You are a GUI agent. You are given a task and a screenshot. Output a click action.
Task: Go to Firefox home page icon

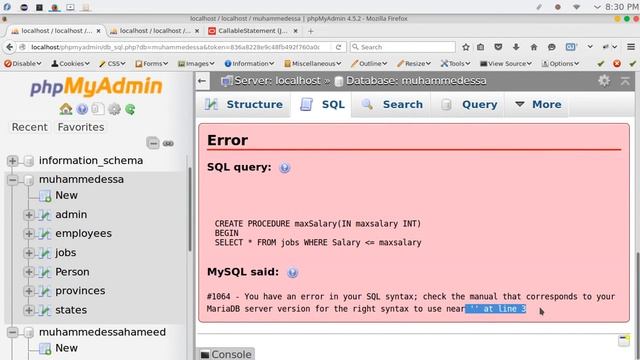click(534, 47)
